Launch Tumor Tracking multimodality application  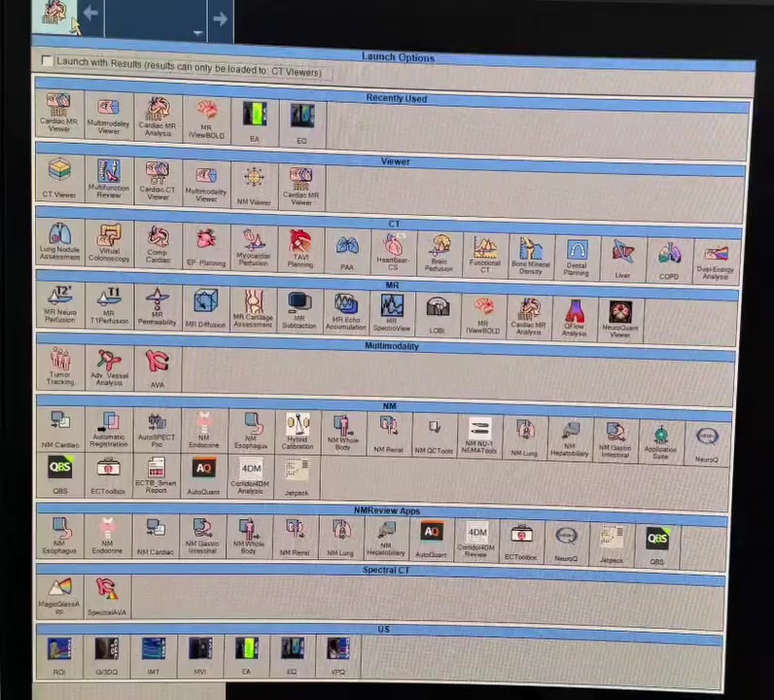coord(60,367)
